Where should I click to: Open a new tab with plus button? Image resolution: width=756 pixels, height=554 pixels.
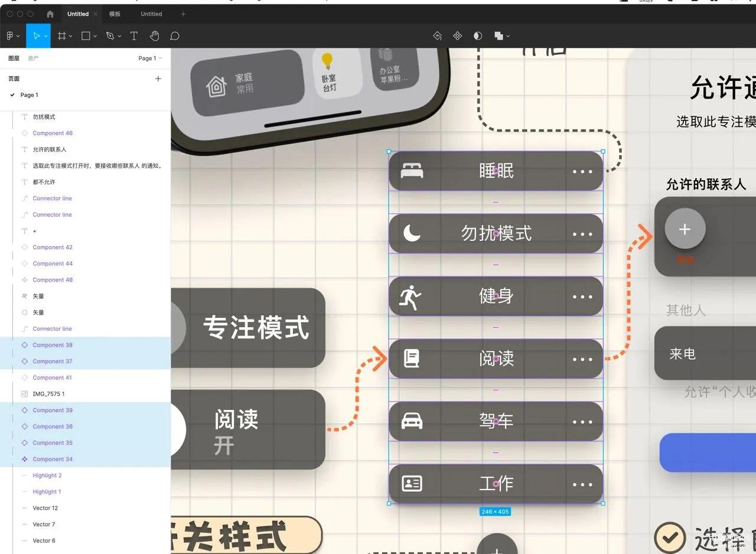pyautogui.click(x=183, y=14)
